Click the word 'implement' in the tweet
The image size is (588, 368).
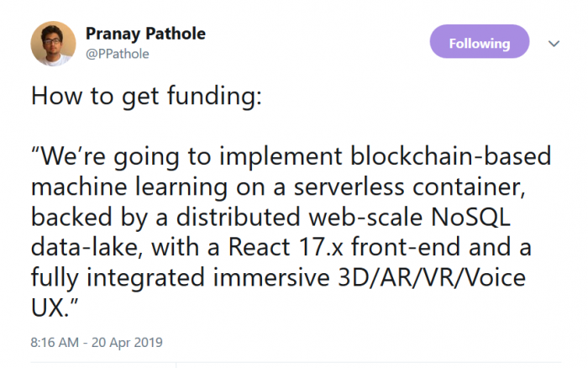tap(281, 157)
